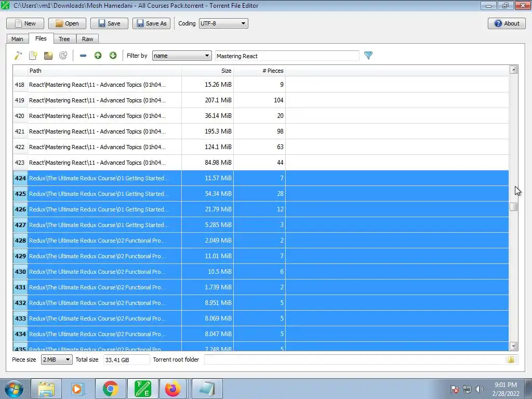This screenshot has height=399, width=532.
Task: Move selected files down with green arrow
Action: tap(113, 55)
